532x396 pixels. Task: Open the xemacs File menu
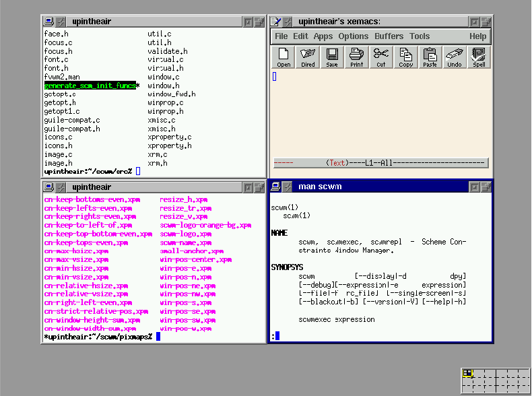click(281, 36)
